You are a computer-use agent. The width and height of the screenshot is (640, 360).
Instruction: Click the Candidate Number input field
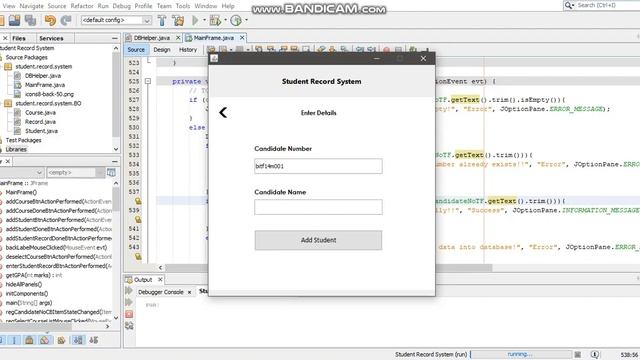coord(318,166)
